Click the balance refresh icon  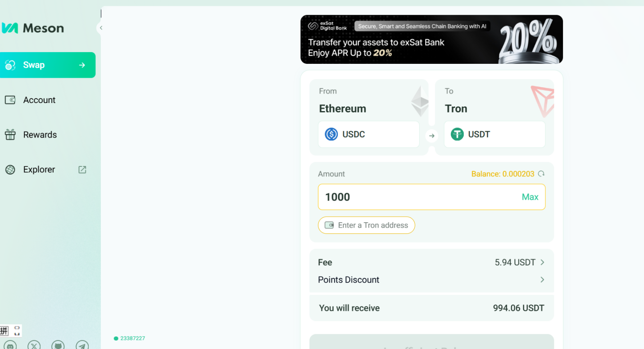541,174
